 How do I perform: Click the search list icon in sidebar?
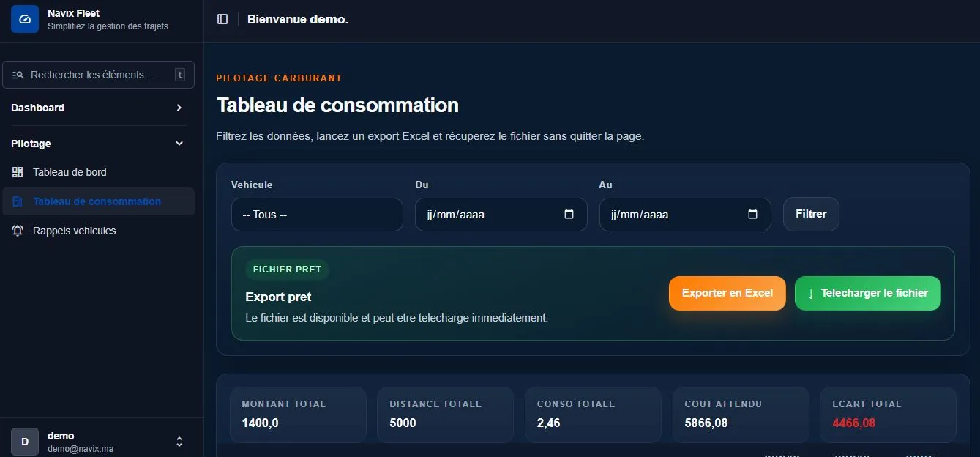[18, 75]
